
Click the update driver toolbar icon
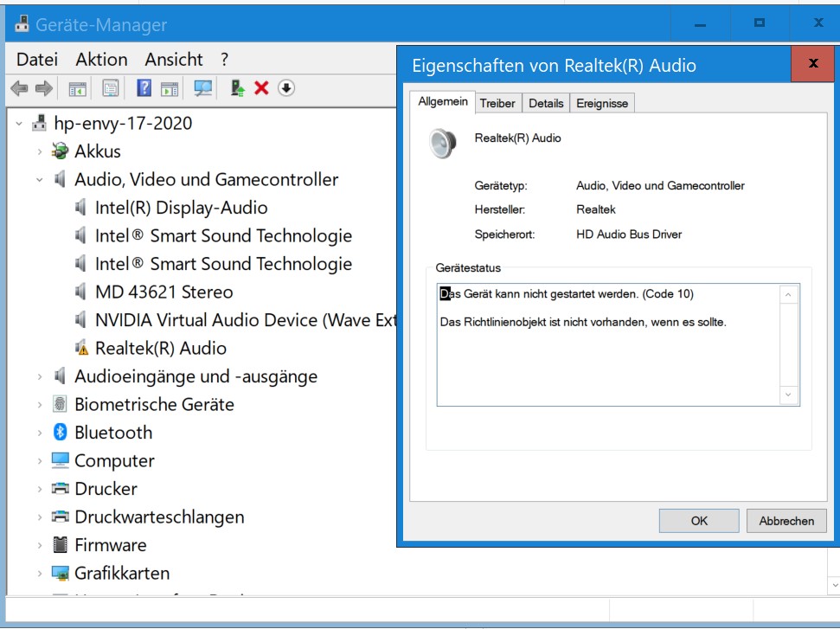238,88
